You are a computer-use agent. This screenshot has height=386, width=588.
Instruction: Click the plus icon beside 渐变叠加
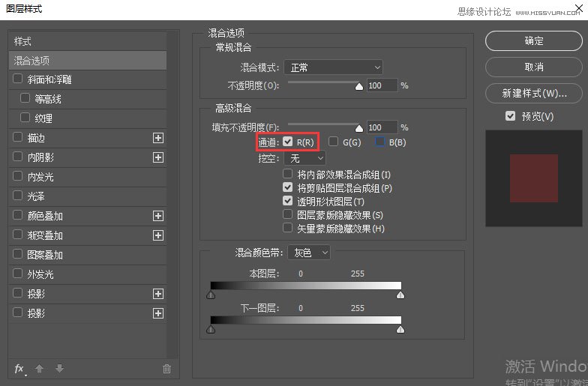(158, 235)
